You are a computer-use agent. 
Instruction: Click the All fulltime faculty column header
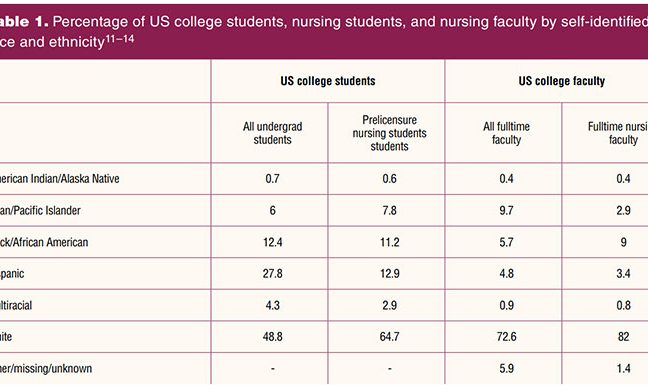tap(506, 133)
